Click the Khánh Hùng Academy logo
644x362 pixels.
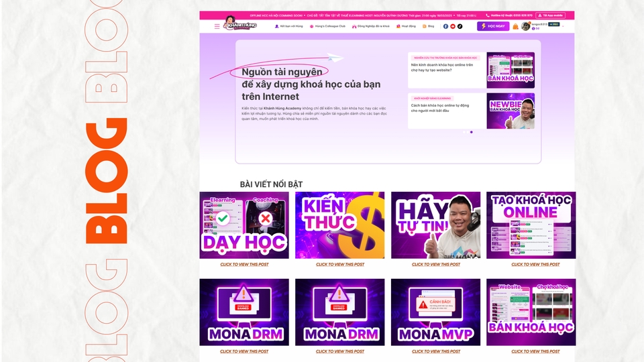240,25
